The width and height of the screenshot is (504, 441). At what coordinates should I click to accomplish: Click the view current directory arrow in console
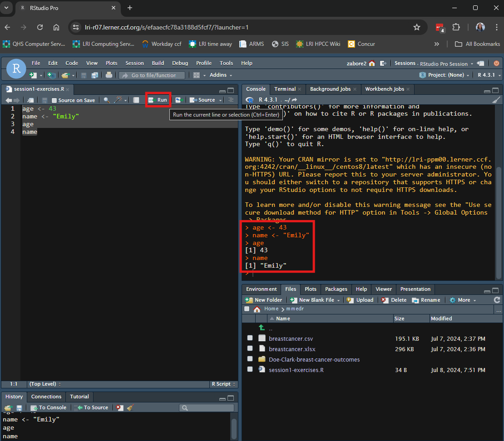click(294, 100)
